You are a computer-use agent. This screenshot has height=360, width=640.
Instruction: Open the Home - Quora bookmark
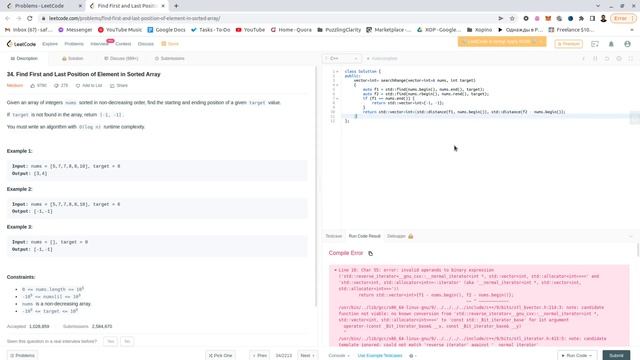(x=291, y=30)
